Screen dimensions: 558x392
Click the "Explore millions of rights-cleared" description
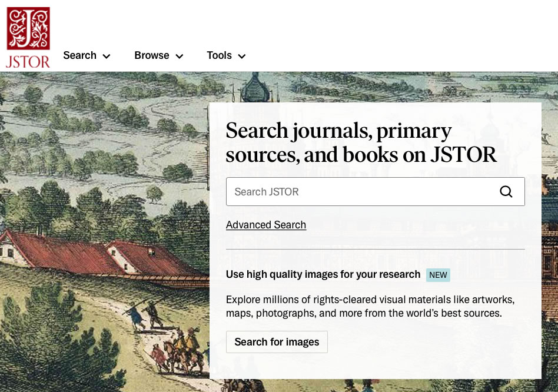(370, 306)
